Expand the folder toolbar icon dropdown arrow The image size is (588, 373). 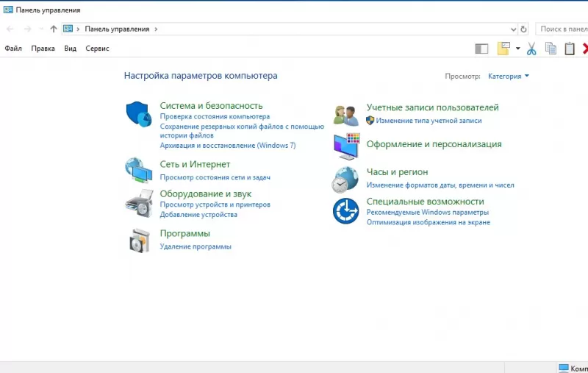pos(518,49)
